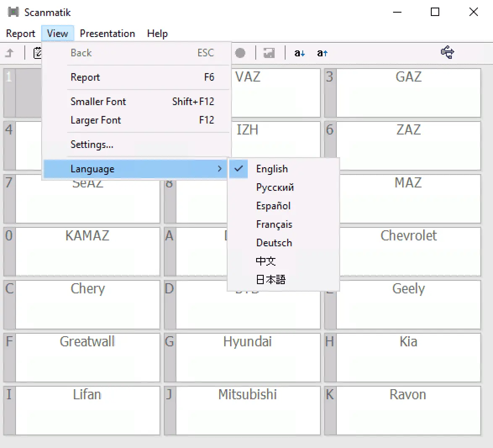The width and height of the screenshot is (493, 448).
Task: Click the save snapshot toolbar icon
Action: 269,53
